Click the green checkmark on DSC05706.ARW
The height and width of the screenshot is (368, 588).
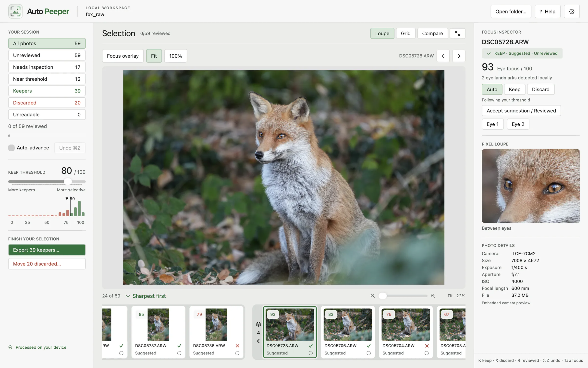point(369,346)
